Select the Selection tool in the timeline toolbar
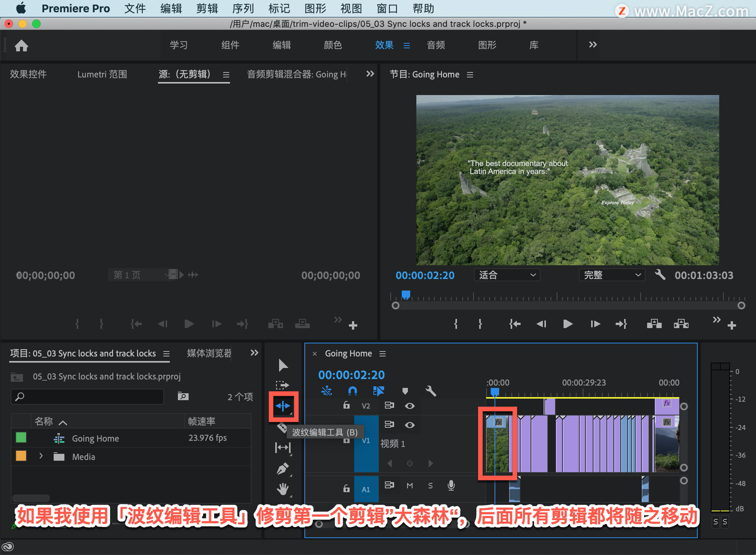The image size is (756, 555). coord(283,365)
